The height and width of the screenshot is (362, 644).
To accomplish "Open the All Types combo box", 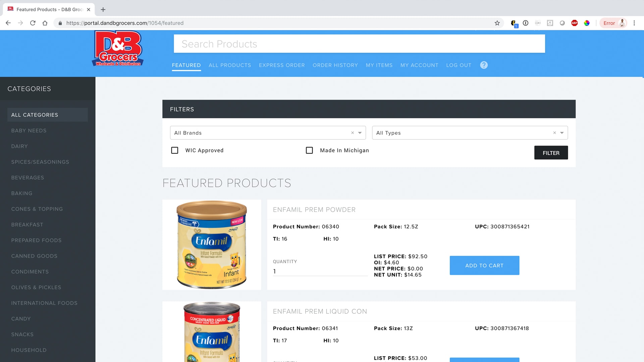I will tap(470, 133).
